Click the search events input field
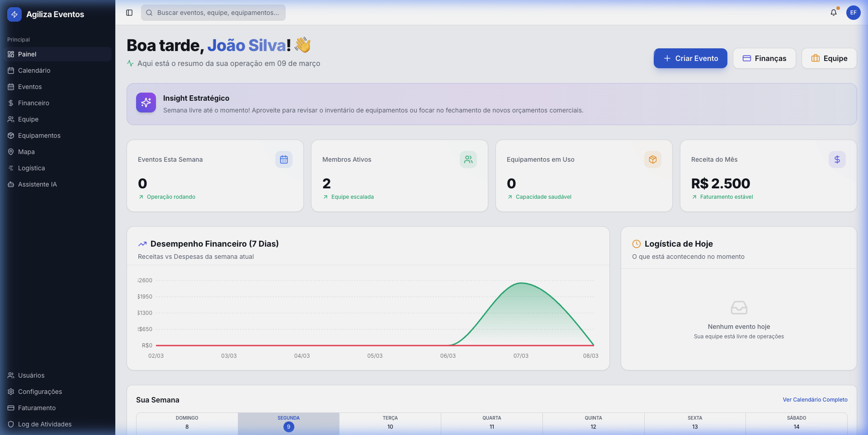 point(212,13)
